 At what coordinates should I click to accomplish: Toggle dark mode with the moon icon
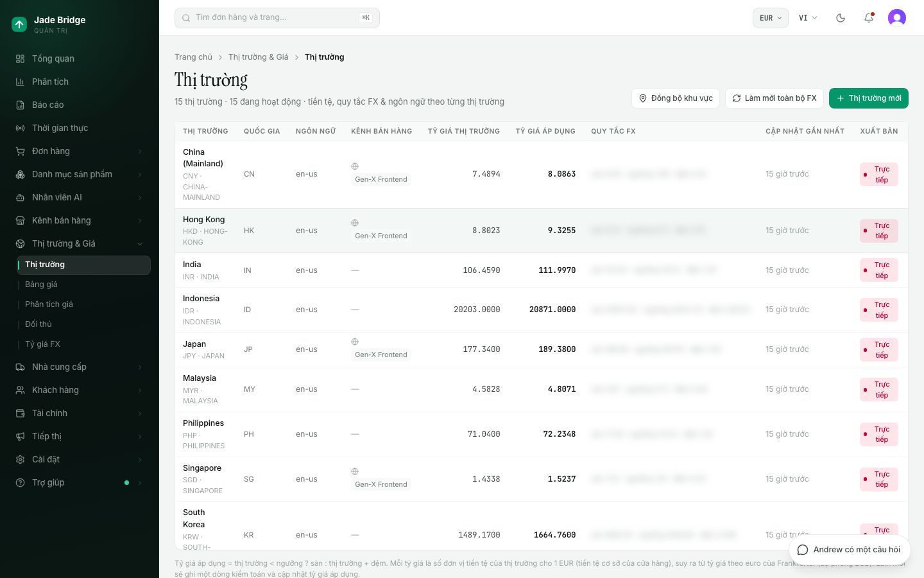841,18
